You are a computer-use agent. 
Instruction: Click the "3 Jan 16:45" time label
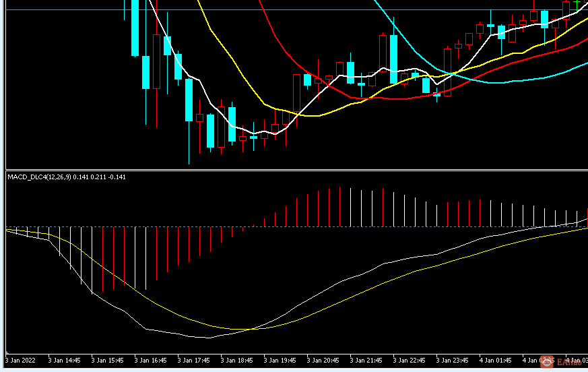coord(151,361)
